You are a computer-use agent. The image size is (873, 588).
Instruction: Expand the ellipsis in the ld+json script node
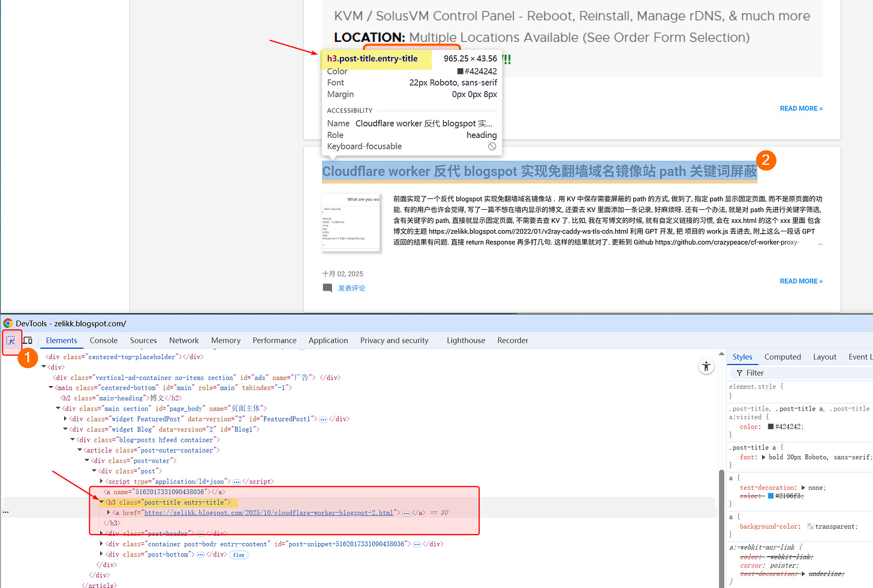236,482
